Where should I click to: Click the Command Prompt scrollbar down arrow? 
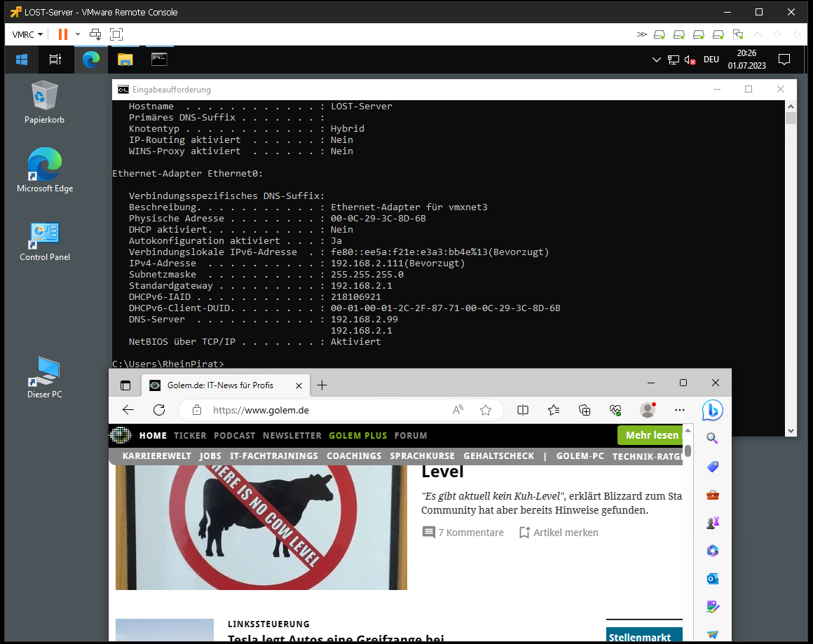pyautogui.click(x=791, y=430)
